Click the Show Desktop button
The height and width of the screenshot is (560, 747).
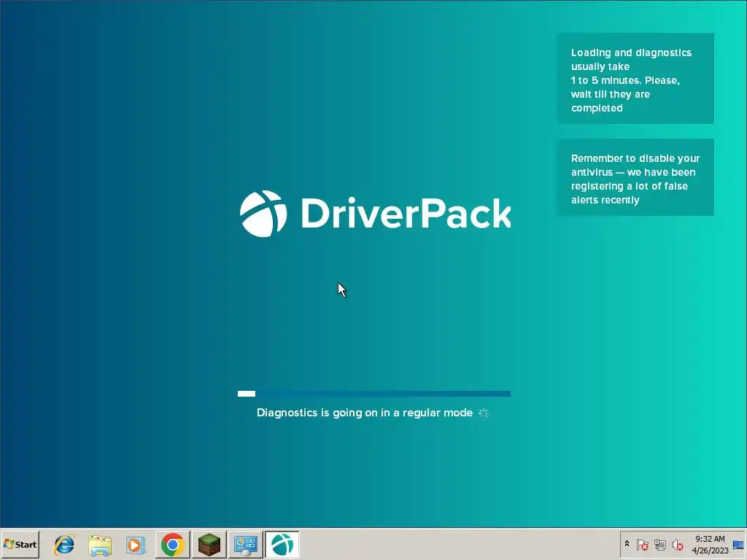coord(739,545)
